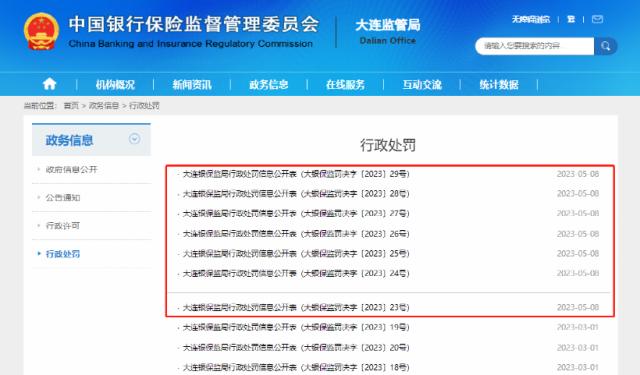Open penalty notice 〔2023〕26号
The image size is (640, 375).
[296, 234]
